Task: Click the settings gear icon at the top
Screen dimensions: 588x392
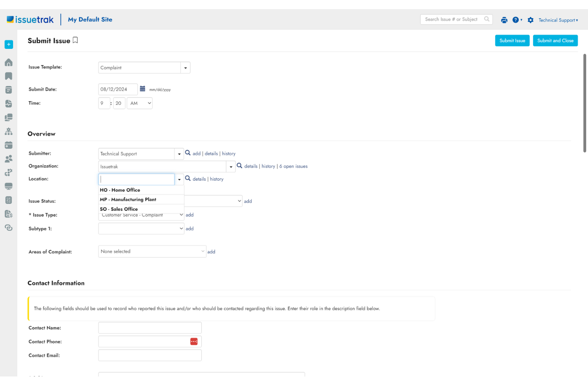Action: pos(530,19)
